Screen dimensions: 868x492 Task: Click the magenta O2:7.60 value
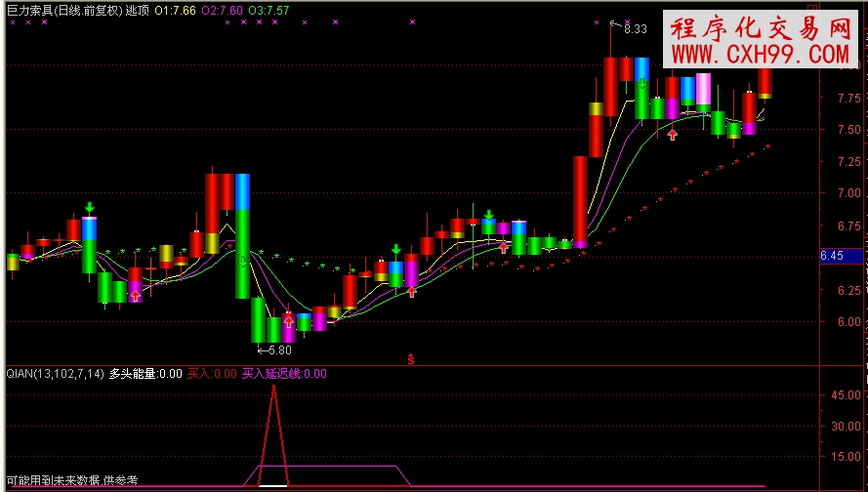point(222,9)
